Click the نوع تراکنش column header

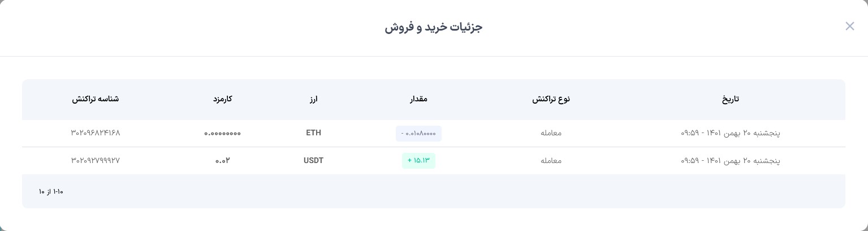(x=551, y=99)
